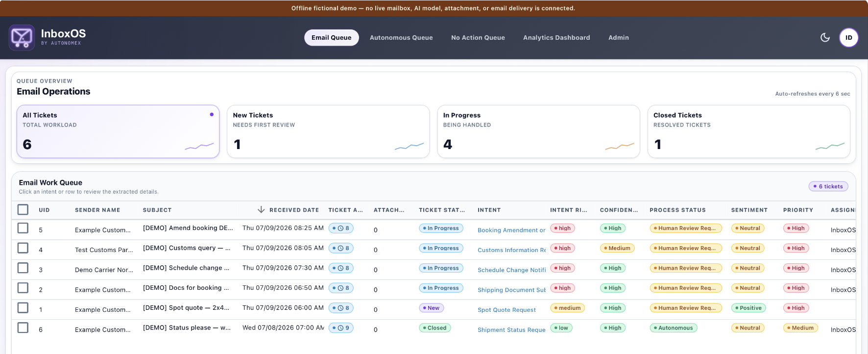The image size is (868, 354).
Task: Toggle dark mode moon icon
Action: coord(825,37)
